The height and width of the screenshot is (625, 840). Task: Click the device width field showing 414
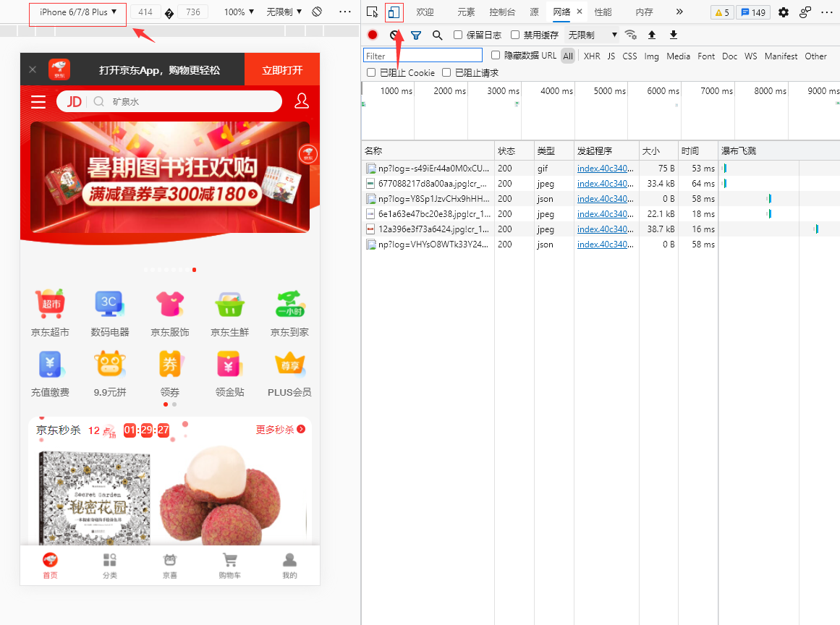(x=145, y=12)
